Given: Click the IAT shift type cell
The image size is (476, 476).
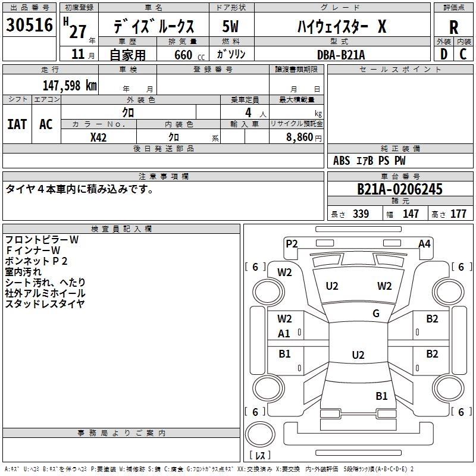Looking at the screenshot, I should point(17,124).
